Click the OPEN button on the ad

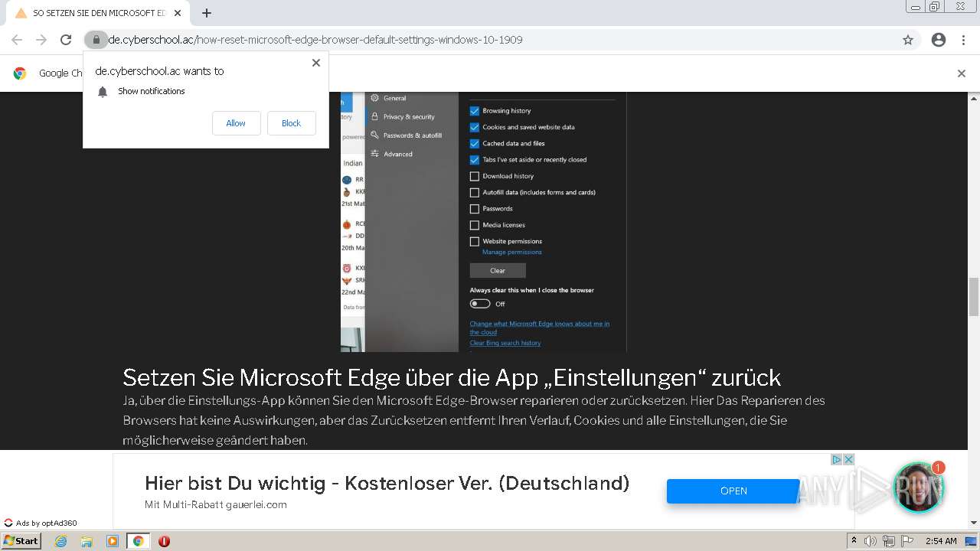[733, 491]
